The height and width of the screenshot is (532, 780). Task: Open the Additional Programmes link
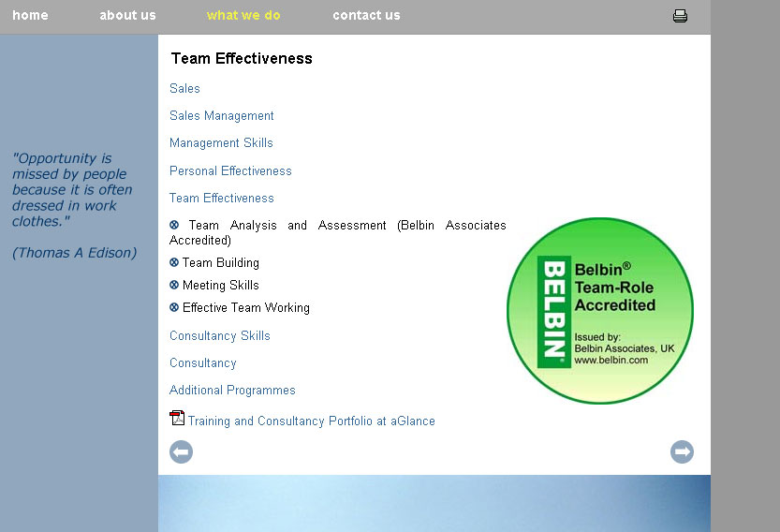[232, 391]
